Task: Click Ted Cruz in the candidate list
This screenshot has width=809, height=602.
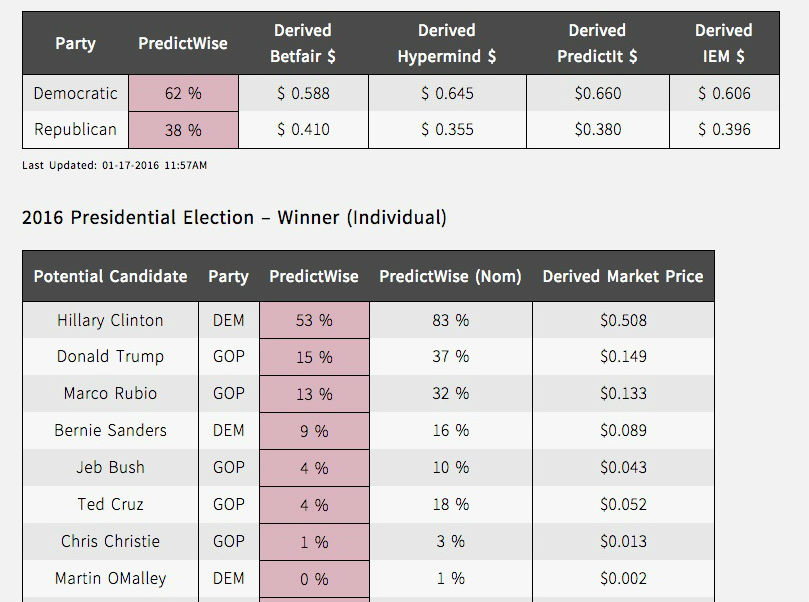Action: point(110,505)
